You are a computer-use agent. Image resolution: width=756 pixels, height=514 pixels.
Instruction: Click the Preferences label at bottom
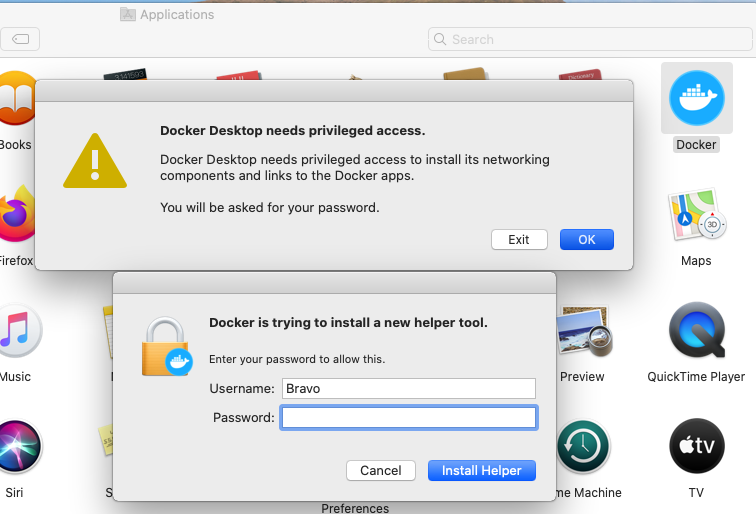pos(355,508)
